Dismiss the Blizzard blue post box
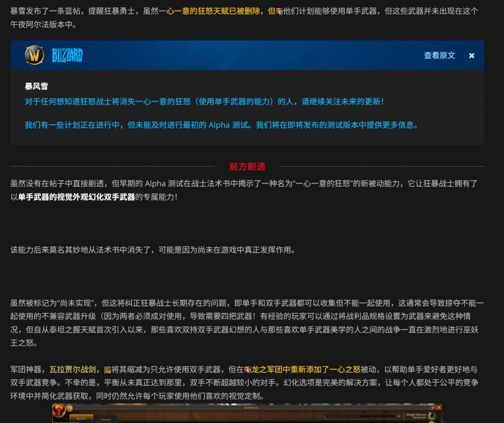 [472, 56]
